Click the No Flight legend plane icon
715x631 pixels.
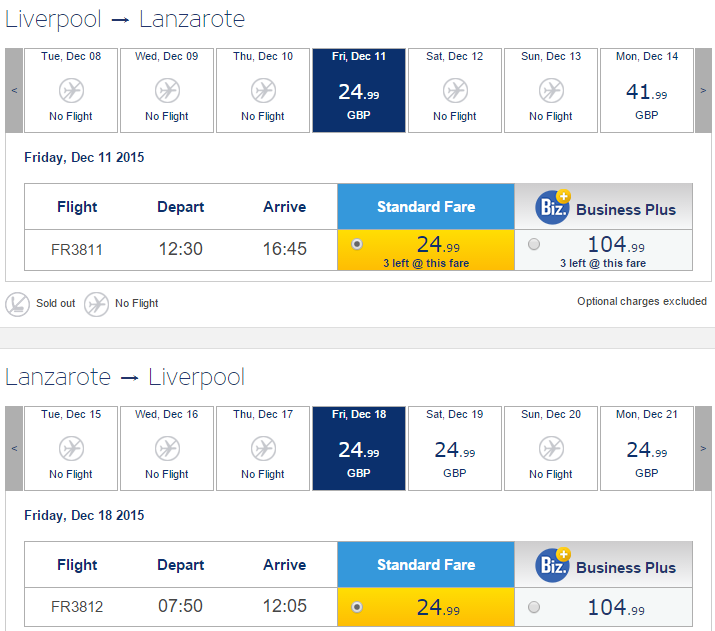pos(96,304)
